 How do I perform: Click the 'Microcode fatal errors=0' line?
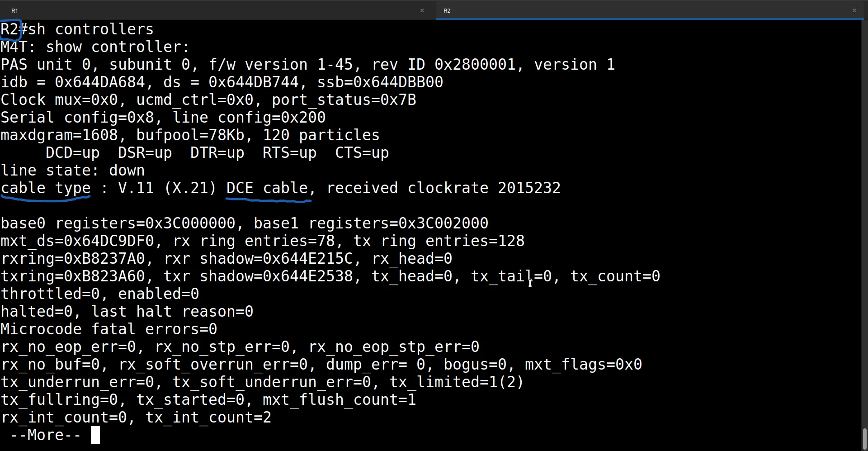point(109,329)
